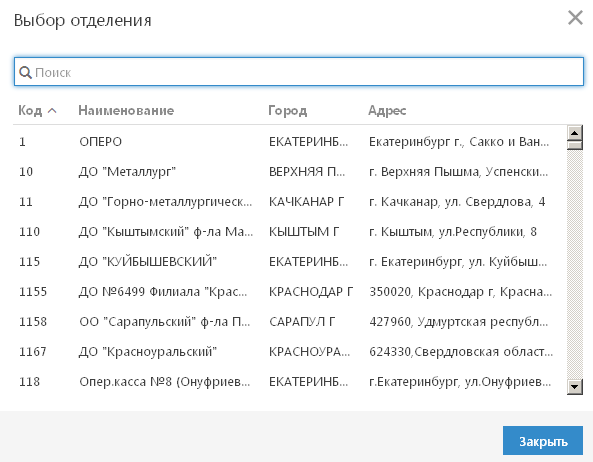Click the vertical scrollbar track

(574, 265)
